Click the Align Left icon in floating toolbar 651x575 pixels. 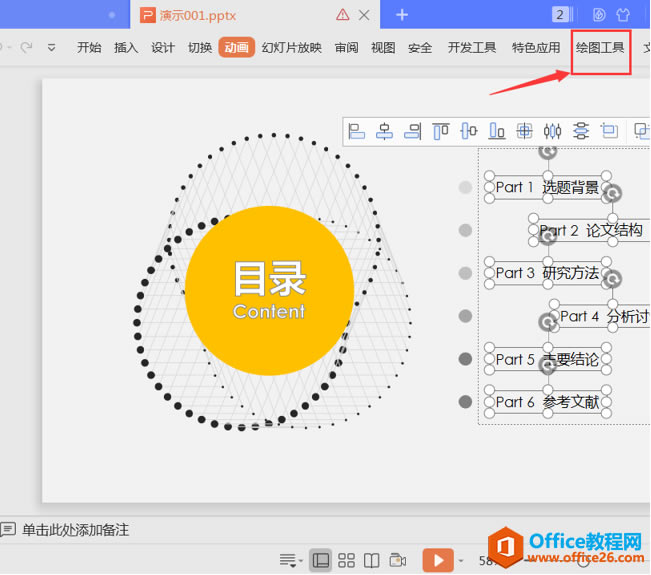coord(356,131)
